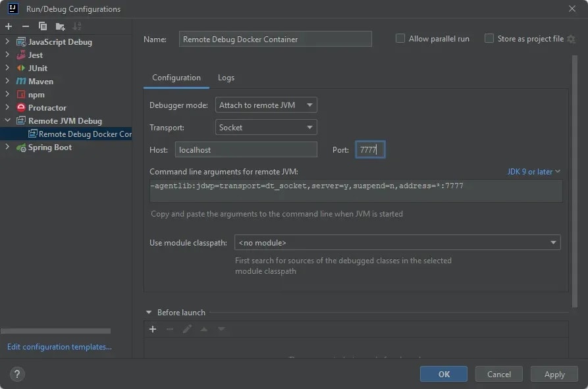The height and width of the screenshot is (389, 588).
Task: Collapse the Remote JVM Debug group
Action: point(7,120)
